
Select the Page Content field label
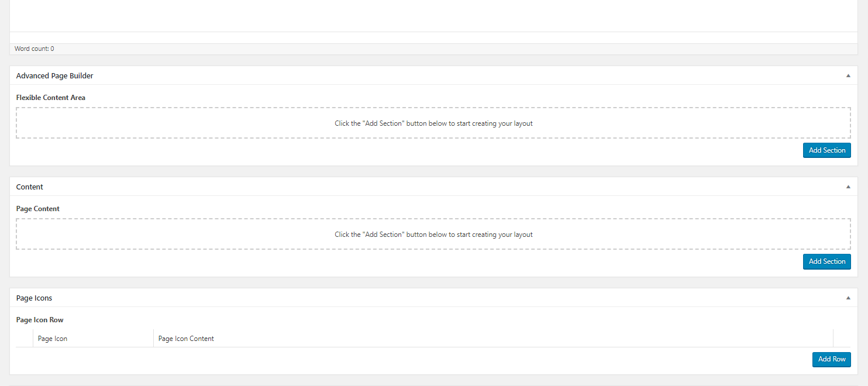(38, 209)
